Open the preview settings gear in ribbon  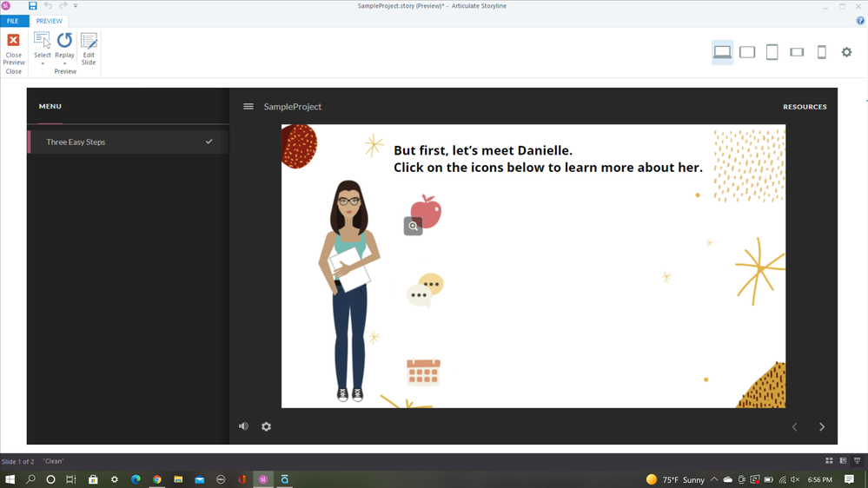tap(846, 52)
